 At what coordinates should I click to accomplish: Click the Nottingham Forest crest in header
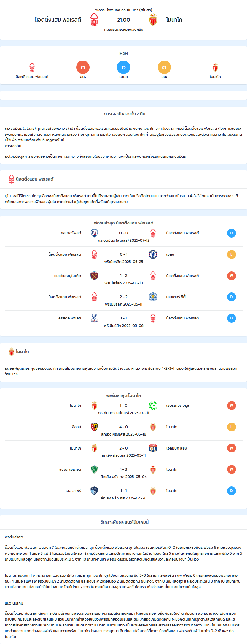[94, 20]
